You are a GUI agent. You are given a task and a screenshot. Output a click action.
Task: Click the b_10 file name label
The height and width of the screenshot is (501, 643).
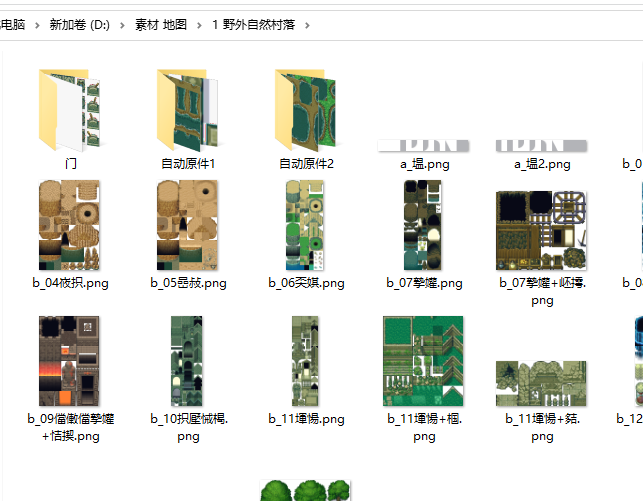(189, 427)
